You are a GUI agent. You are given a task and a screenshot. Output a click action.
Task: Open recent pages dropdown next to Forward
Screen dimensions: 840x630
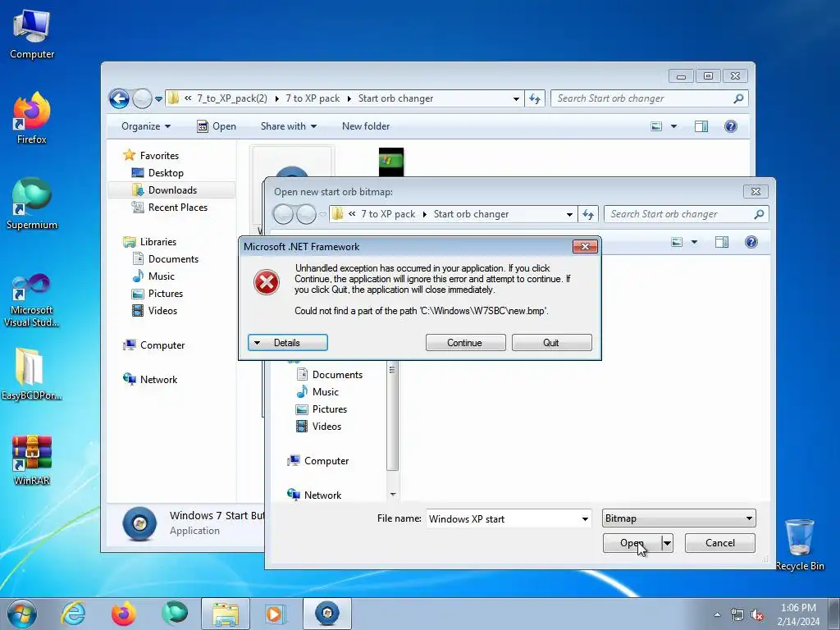point(158,99)
